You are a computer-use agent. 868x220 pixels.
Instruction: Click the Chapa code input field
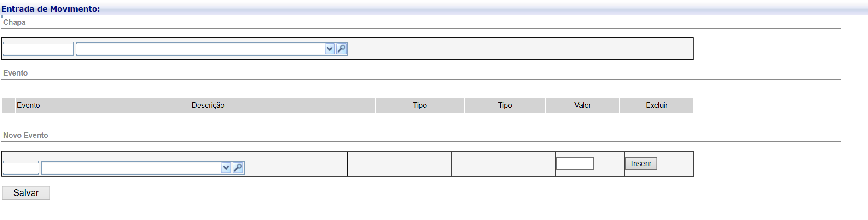coord(38,49)
